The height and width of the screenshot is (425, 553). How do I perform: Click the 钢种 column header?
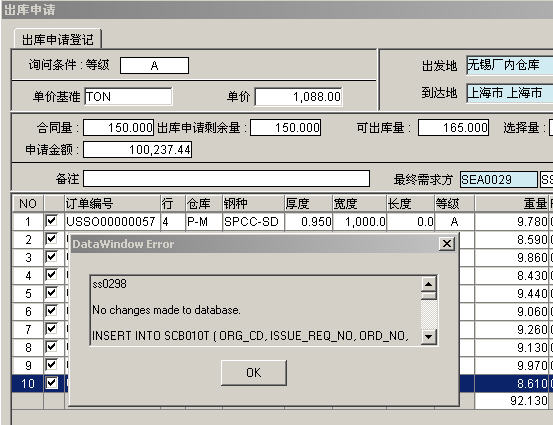pyautogui.click(x=253, y=204)
